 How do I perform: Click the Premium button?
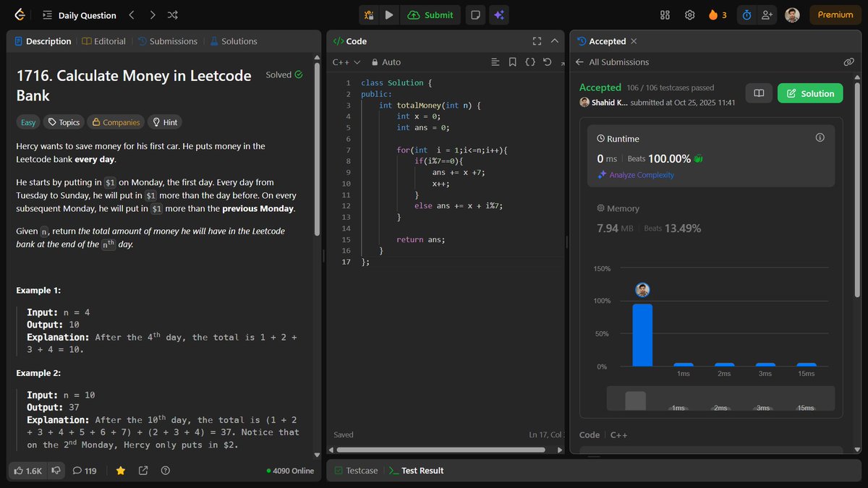pyautogui.click(x=835, y=14)
